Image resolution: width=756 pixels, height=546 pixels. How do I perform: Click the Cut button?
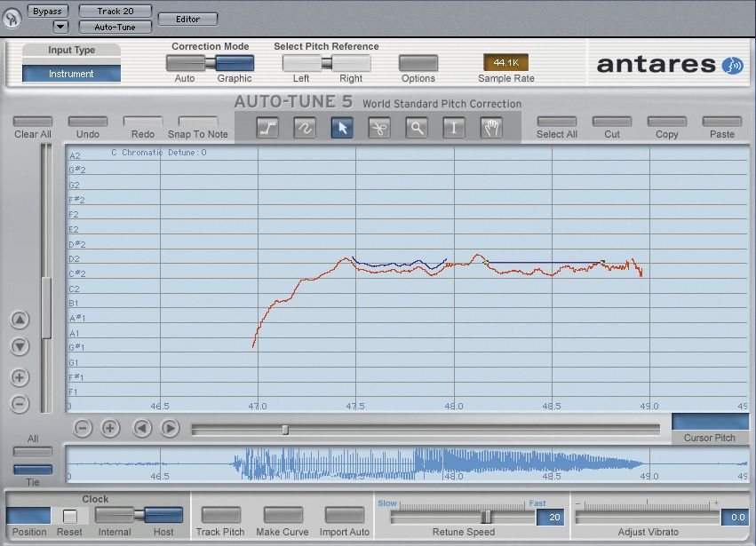(x=612, y=122)
